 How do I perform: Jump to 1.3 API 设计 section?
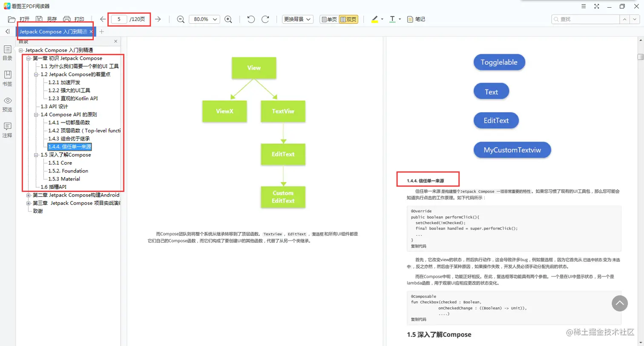pyautogui.click(x=54, y=107)
